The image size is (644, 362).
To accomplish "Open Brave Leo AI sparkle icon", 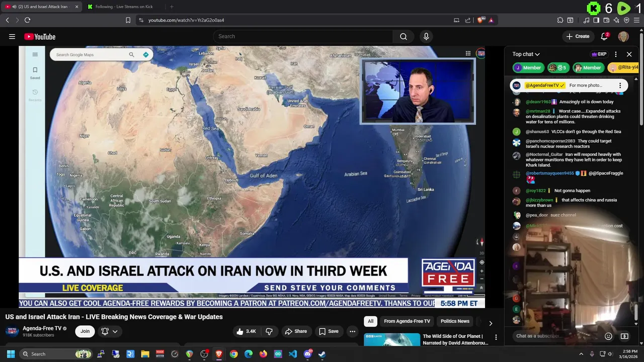I will point(616,20).
